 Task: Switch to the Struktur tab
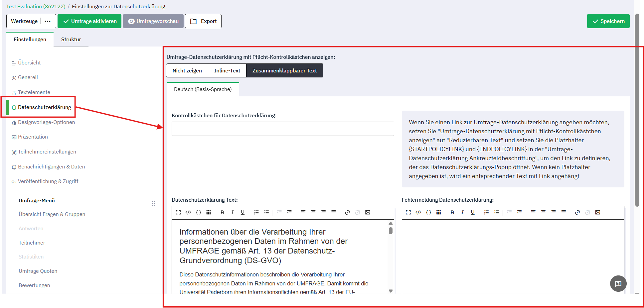(x=71, y=39)
